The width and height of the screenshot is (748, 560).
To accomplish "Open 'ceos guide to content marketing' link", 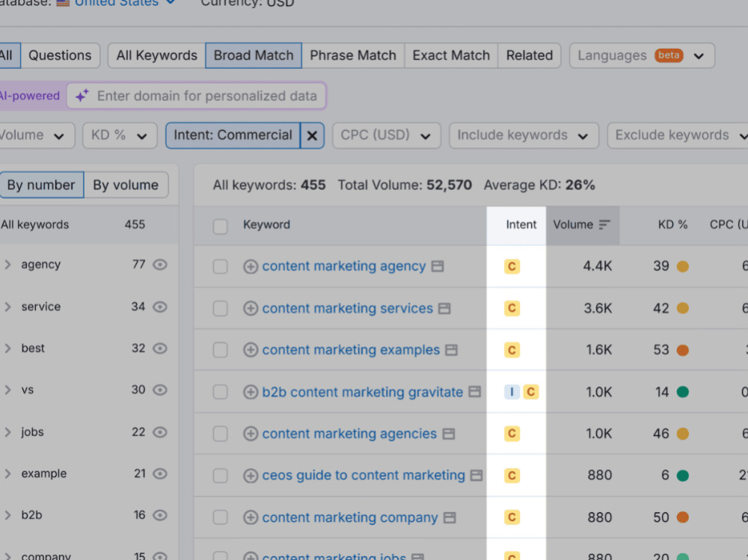I will tap(364, 476).
